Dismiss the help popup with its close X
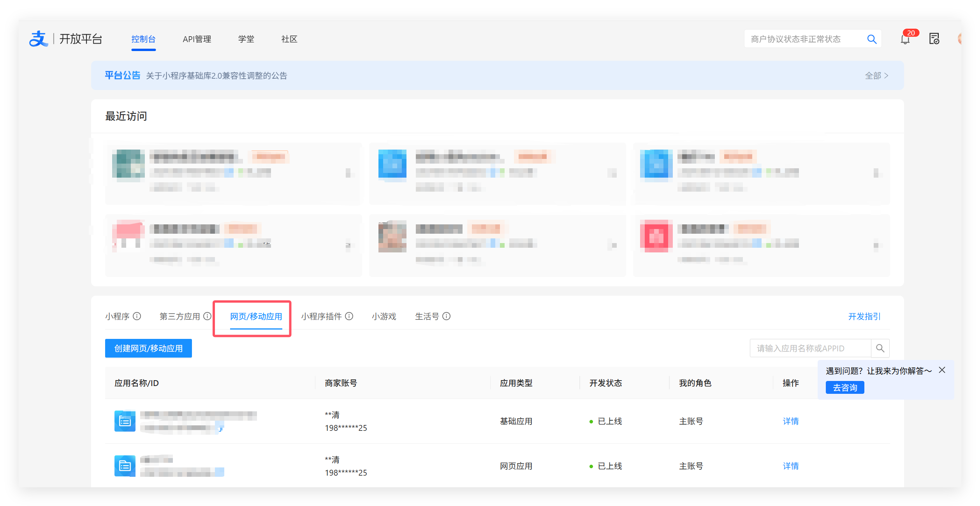980x506 pixels. pos(942,370)
